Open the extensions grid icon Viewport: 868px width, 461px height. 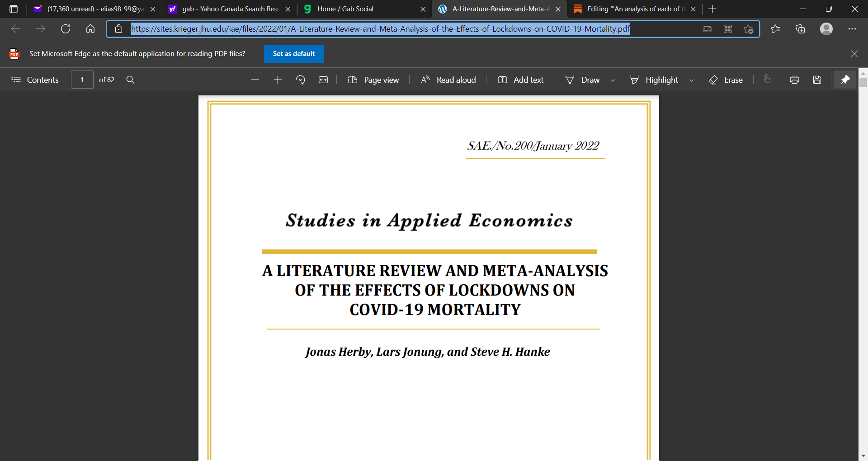pos(728,29)
